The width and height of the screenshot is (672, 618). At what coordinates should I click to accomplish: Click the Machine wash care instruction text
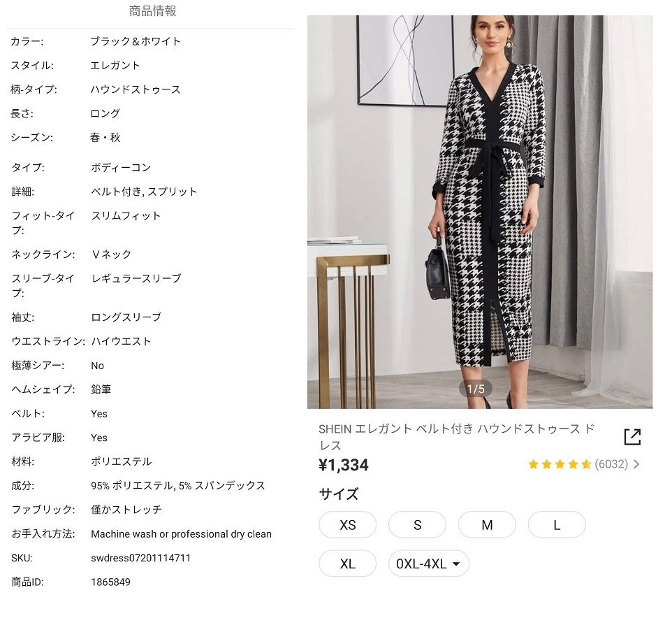tap(181, 534)
